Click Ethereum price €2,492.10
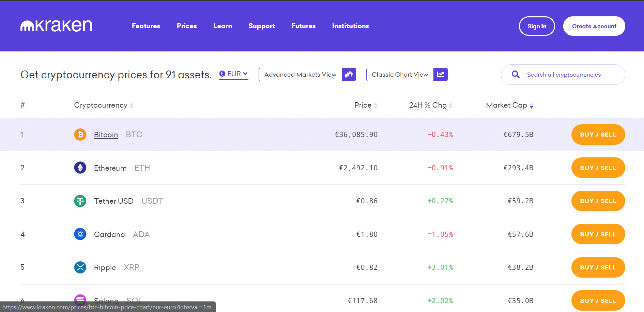The width and height of the screenshot is (644, 312). coord(358,168)
